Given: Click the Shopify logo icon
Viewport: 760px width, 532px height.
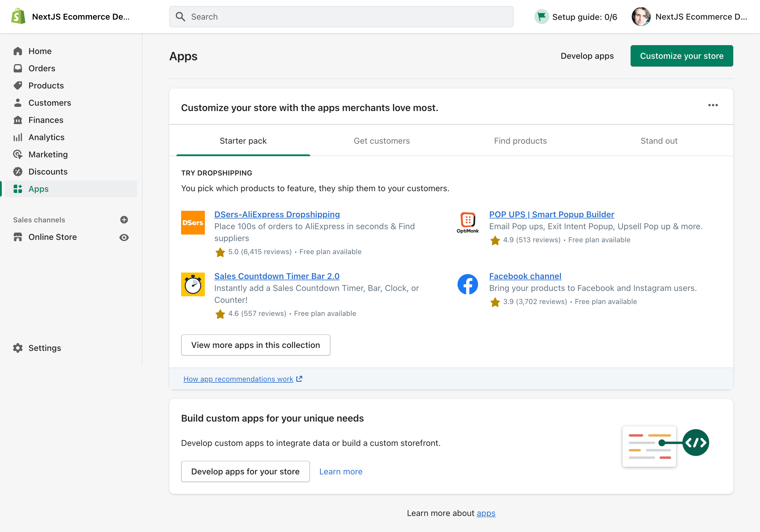Looking at the screenshot, I should click(18, 16).
